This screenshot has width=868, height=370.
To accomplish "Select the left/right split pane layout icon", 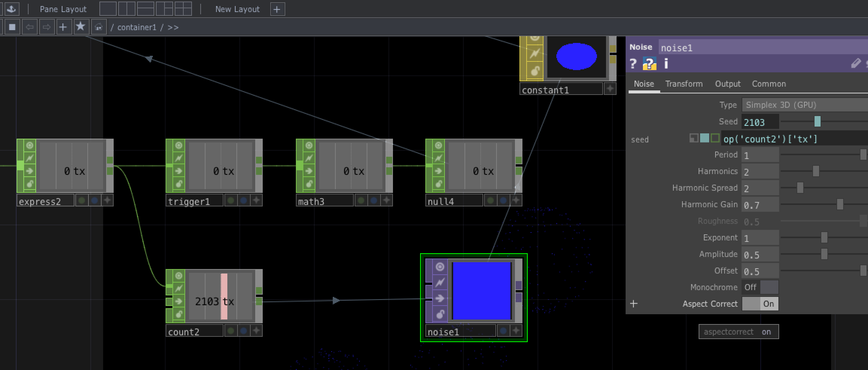I will pyautogui.click(x=127, y=9).
